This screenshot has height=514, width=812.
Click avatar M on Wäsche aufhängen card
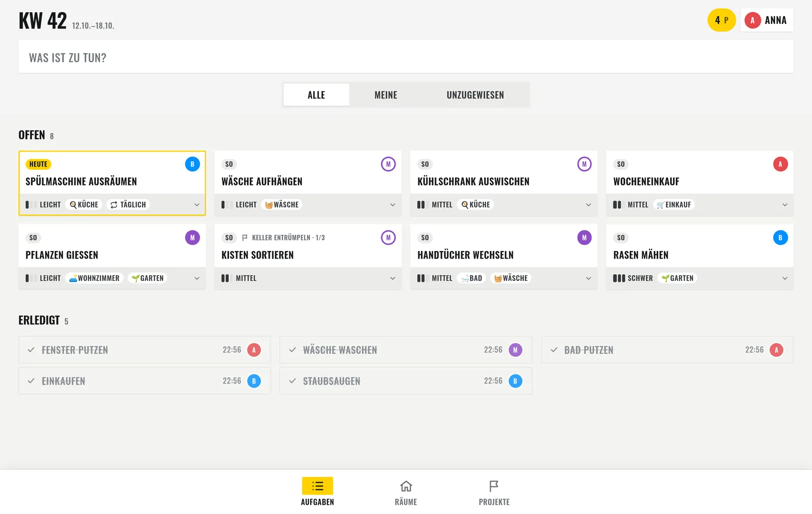click(x=388, y=164)
